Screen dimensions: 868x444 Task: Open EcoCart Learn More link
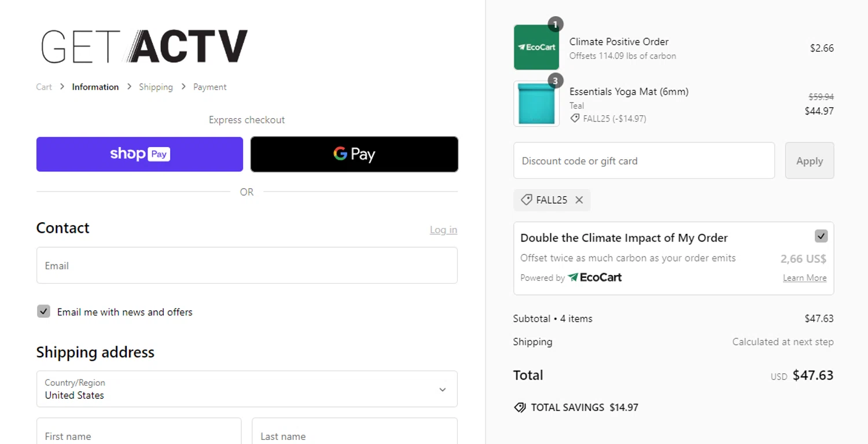coord(804,278)
